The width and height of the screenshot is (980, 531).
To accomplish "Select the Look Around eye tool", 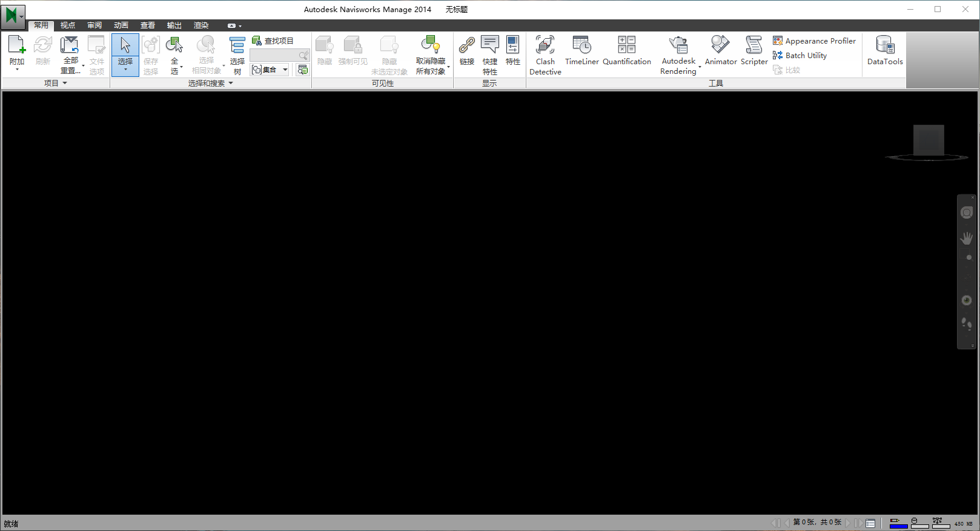I will coord(967,300).
